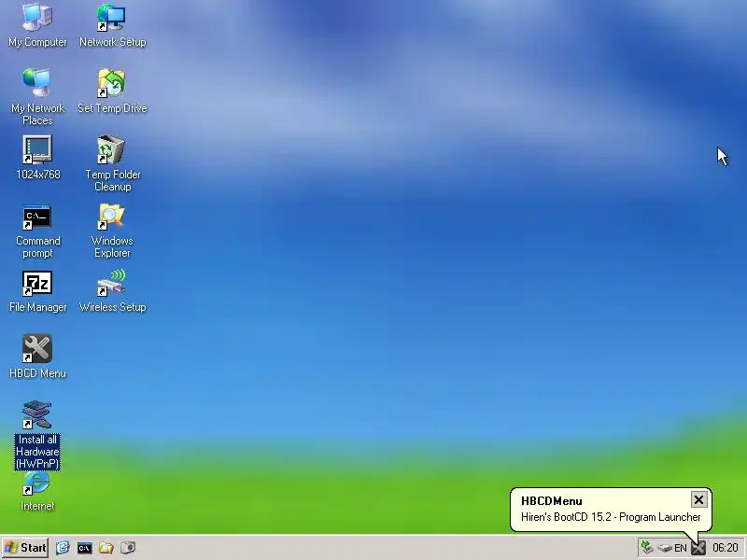Click the removable drive tray icon
This screenshot has width=747, height=560.
665,548
